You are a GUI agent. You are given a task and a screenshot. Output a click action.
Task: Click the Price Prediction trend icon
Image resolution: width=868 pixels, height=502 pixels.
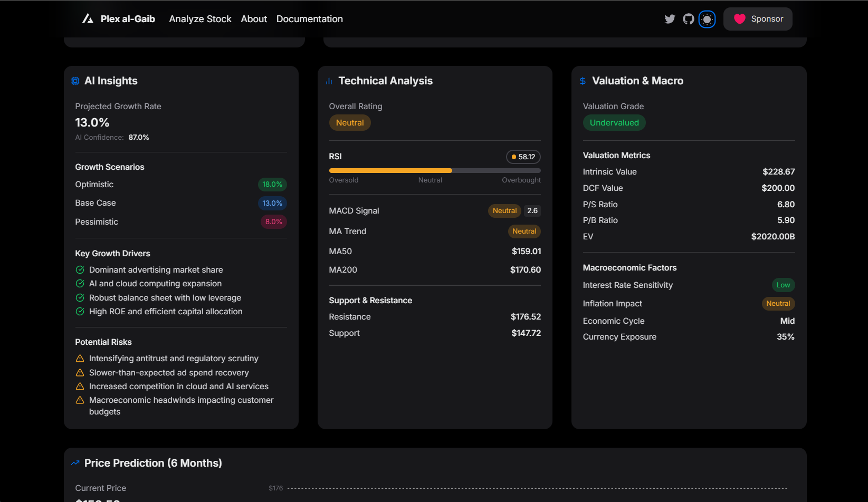pos(75,463)
